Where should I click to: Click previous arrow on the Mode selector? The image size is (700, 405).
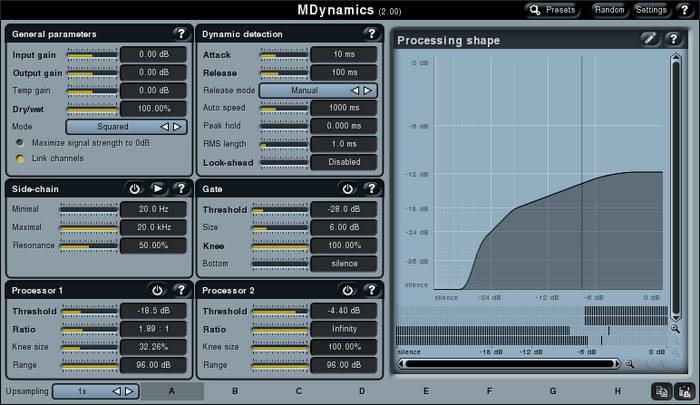pyautogui.click(x=165, y=127)
